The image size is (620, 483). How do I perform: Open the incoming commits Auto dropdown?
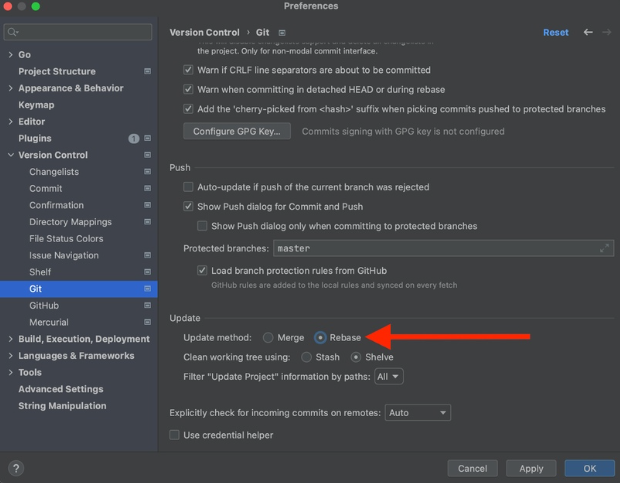(417, 413)
